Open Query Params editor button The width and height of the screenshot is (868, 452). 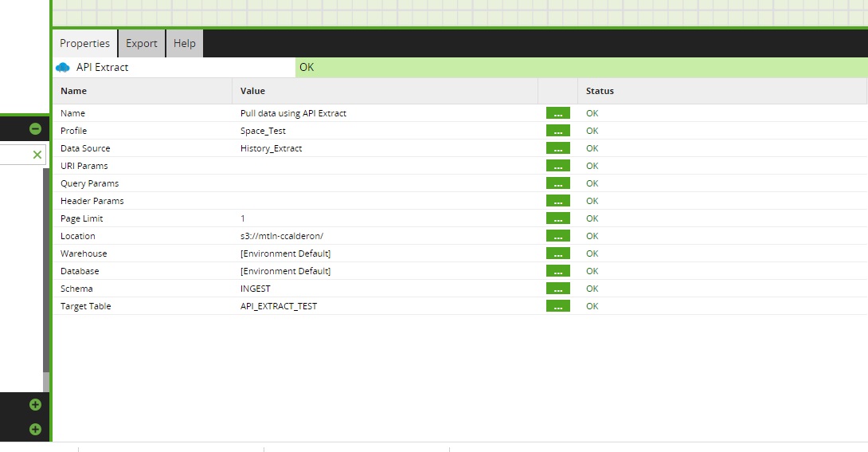pos(557,183)
